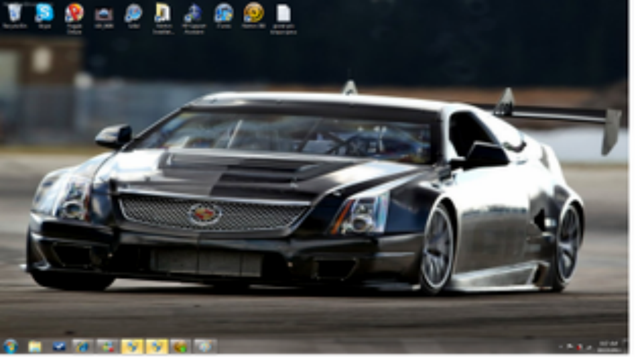Open the volume speaker tray icon
The height and width of the screenshot is (358, 644).
[x=589, y=347]
